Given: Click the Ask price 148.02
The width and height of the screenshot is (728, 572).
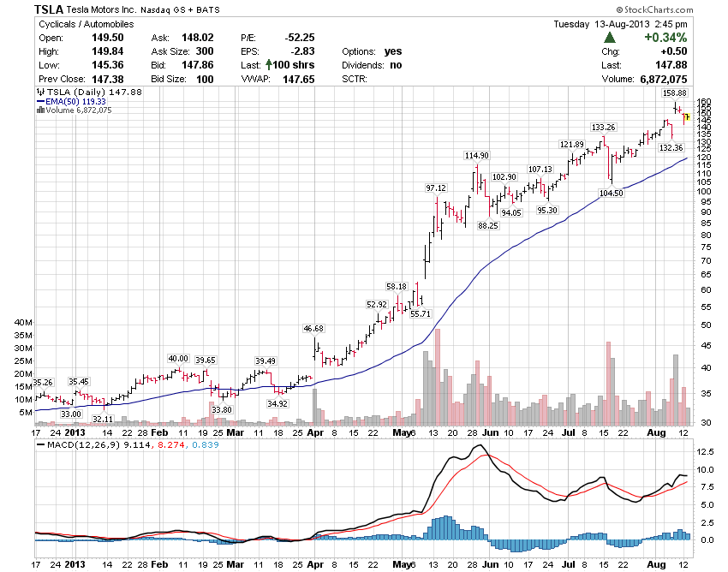Looking at the screenshot, I should click(x=198, y=38).
